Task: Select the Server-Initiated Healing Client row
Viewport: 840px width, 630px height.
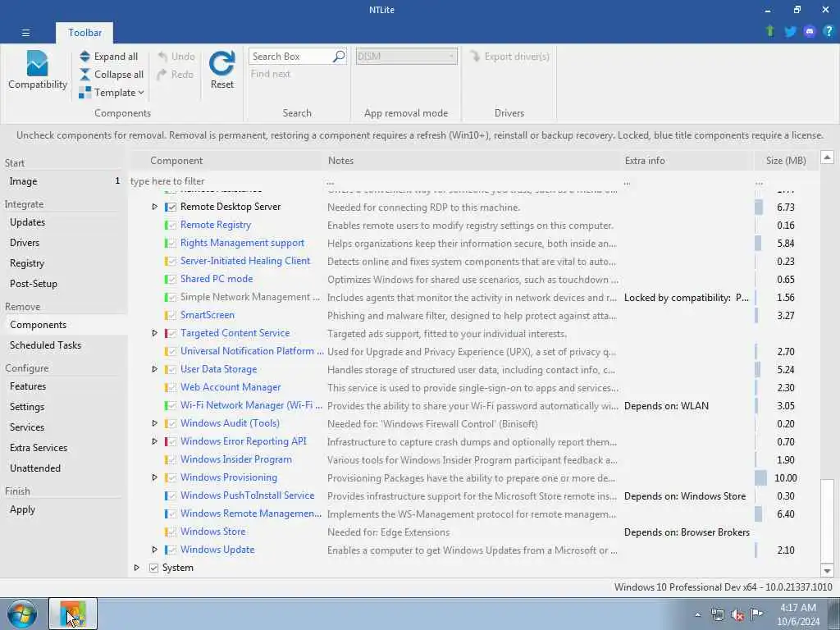Action: 474,262
